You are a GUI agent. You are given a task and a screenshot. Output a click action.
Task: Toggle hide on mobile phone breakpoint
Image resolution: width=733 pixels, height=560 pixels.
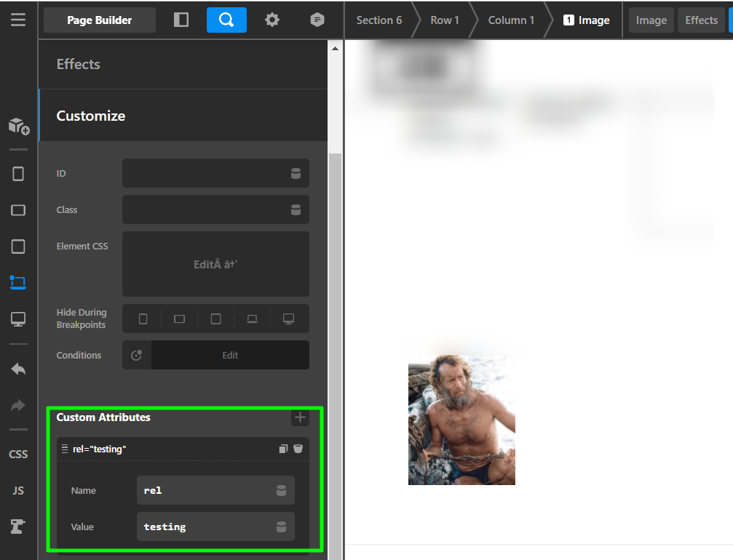click(x=143, y=319)
